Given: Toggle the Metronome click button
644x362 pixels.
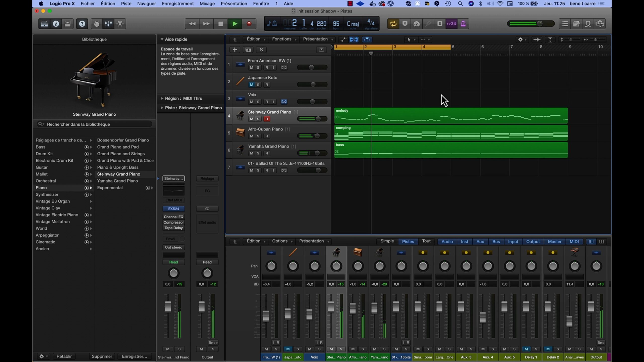Looking at the screenshot, I should (x=463, y=24).
